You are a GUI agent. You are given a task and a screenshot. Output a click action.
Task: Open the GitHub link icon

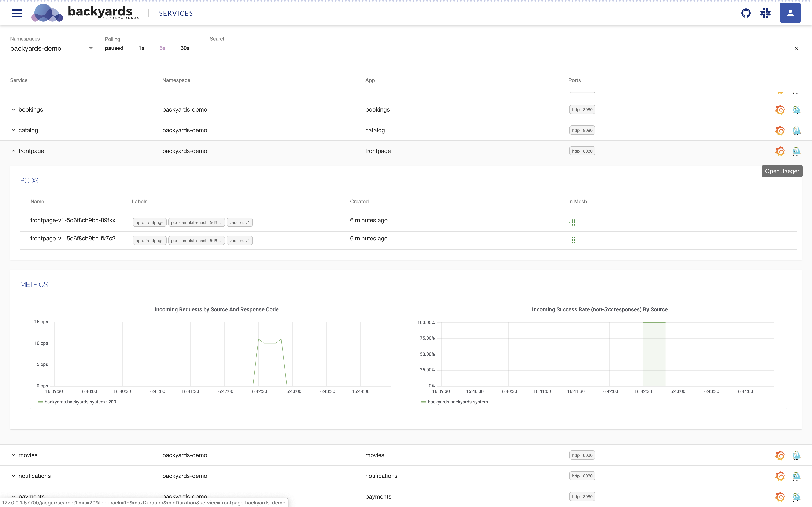pos(746,13)
